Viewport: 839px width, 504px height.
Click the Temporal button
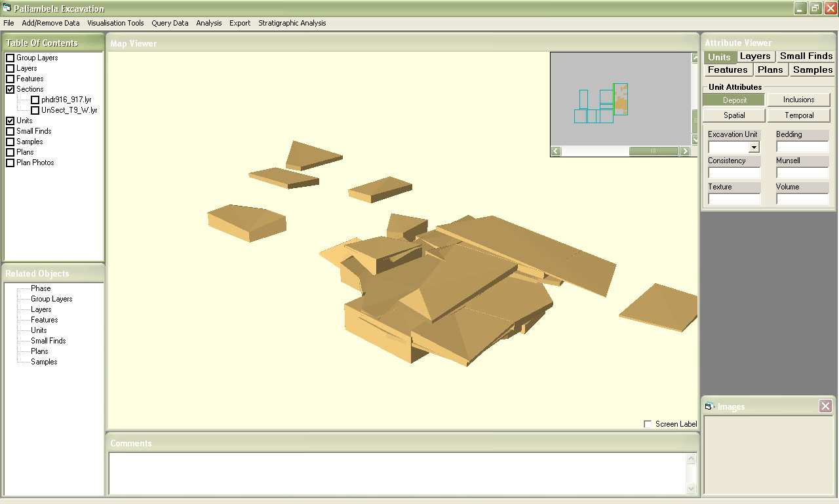(x=799, y=115)
